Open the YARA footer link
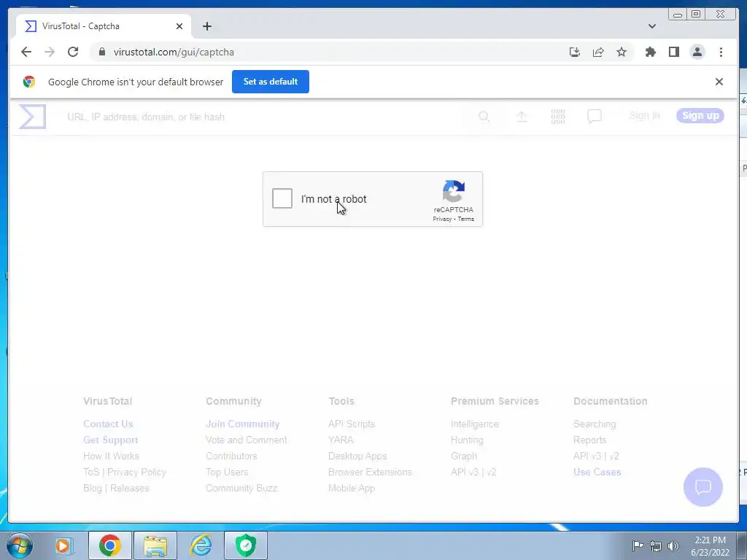747x560 pixels. tap(341, 440)
